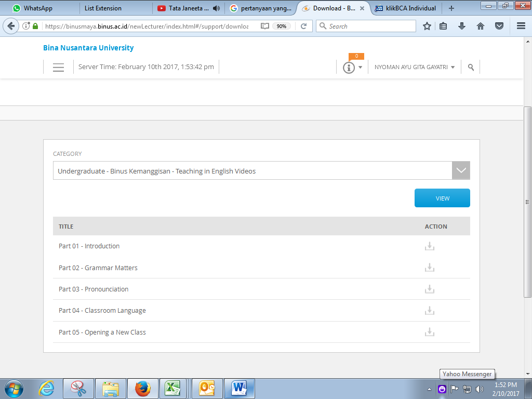Download Part 03 - Pronounciation file
The width and height of the screenshot is (532, 399).
pyautogui.click(x=429, y=289)
